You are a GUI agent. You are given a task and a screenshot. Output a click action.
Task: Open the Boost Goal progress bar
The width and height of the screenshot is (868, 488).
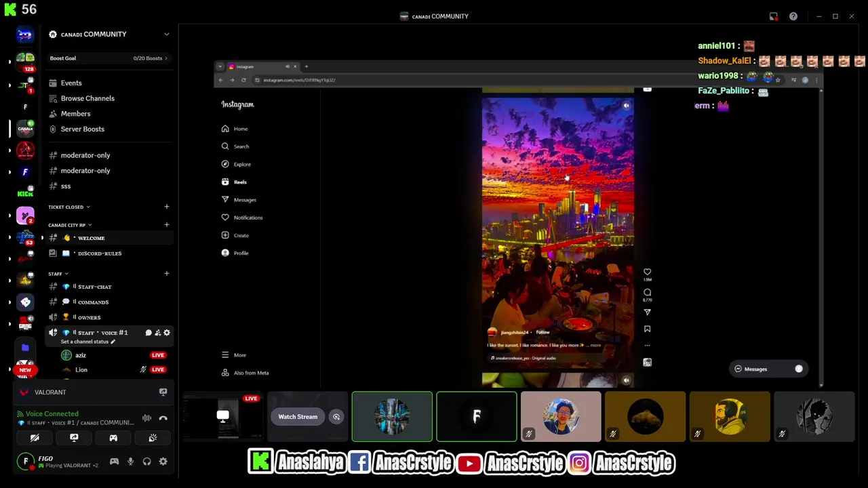coord(108,58)
